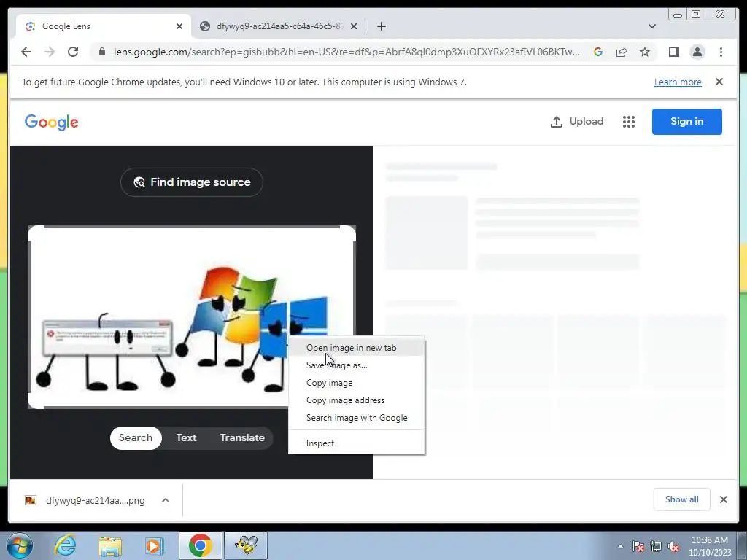The width and height of the screenshot is (747, 560).
Task: Open the Learn more link
Action: tap(678, 82)
